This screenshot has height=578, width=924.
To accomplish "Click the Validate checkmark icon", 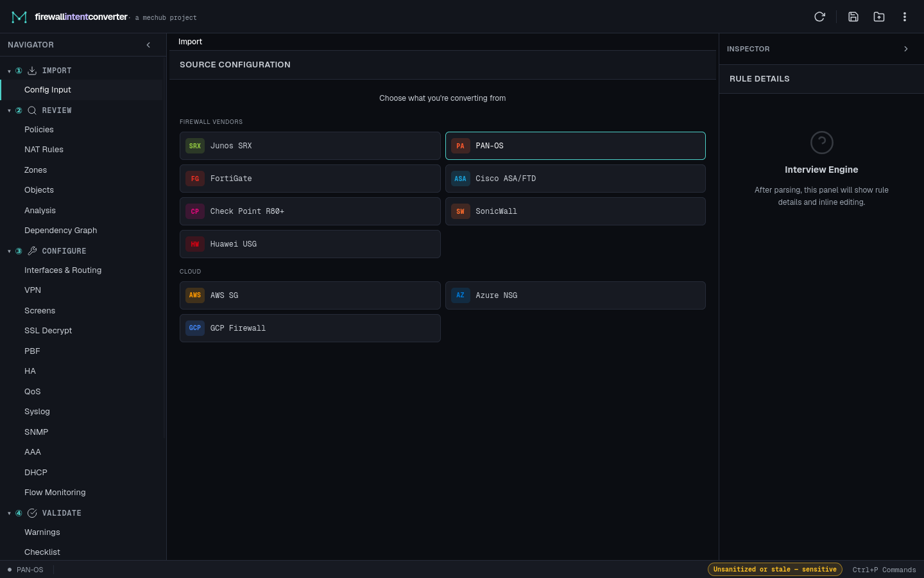I will pos(32,513).
